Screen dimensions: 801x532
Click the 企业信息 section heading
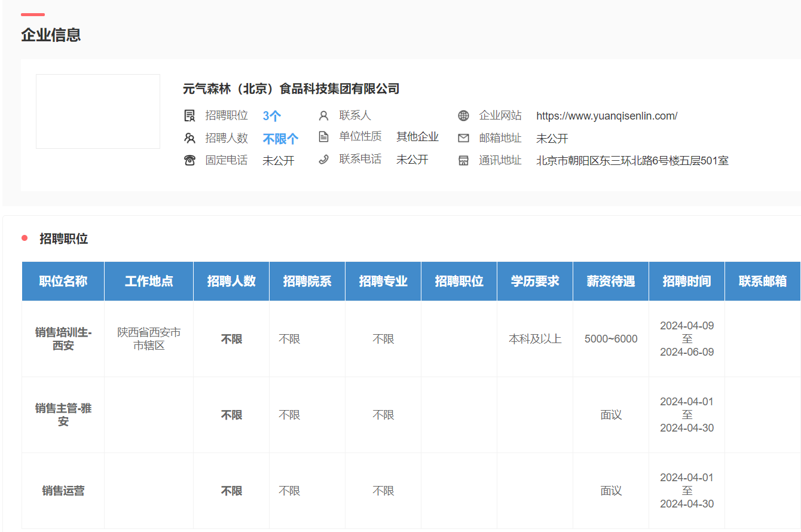point(51,35)
